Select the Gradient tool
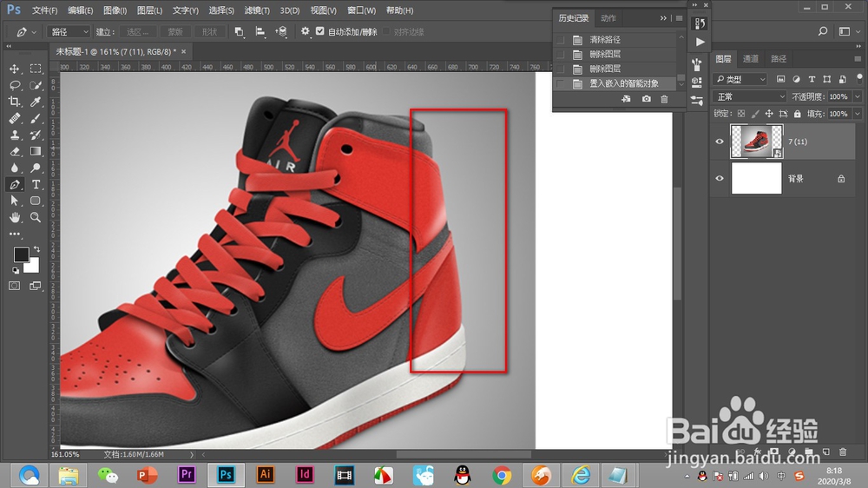868x488 pixels. click(36, 151)
